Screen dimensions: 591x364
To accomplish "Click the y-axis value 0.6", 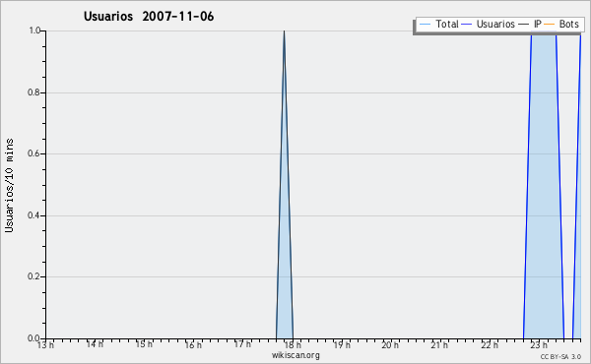I will [33, 153].
